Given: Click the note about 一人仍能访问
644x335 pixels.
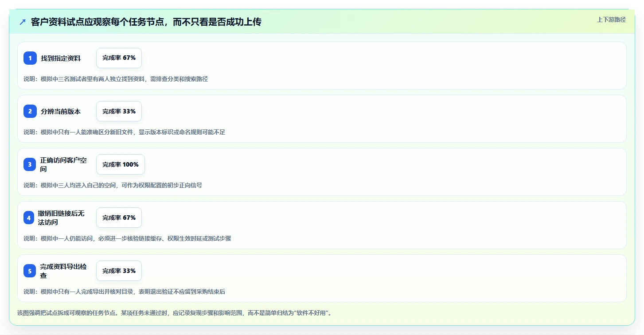Looking at the screenshot, I should 127,238.
